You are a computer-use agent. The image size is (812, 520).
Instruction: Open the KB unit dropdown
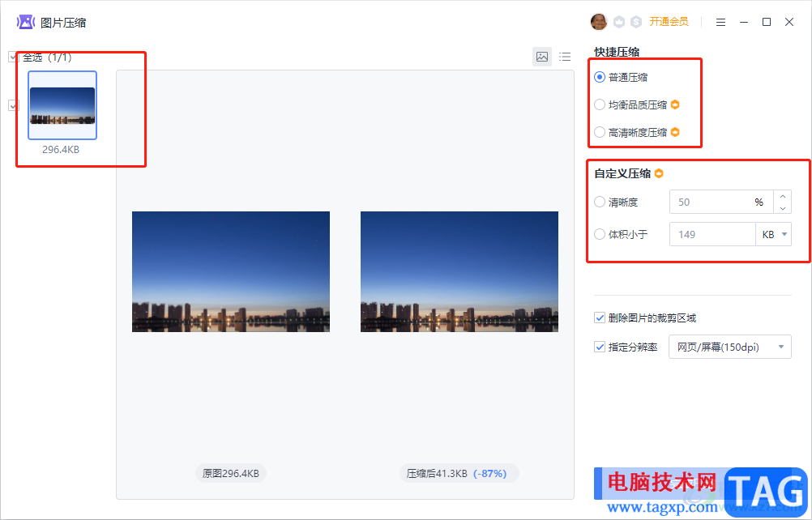pyautogui.click(x=774, y=234)
